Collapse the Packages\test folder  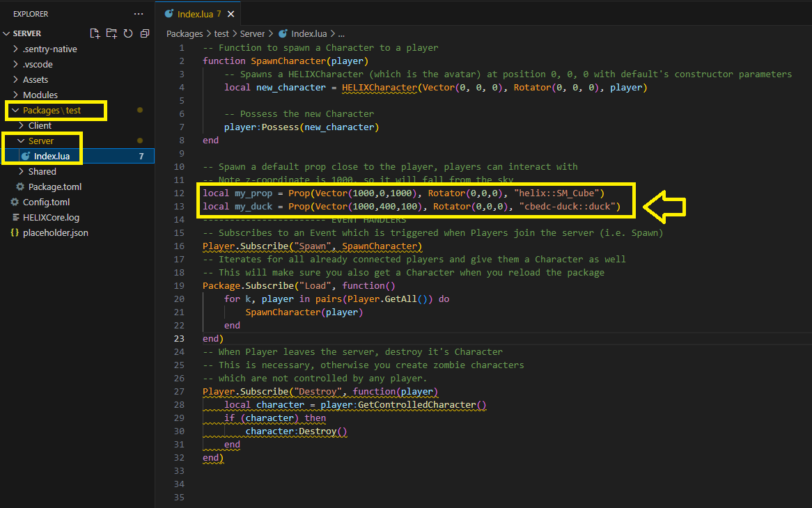coord(52,110)
